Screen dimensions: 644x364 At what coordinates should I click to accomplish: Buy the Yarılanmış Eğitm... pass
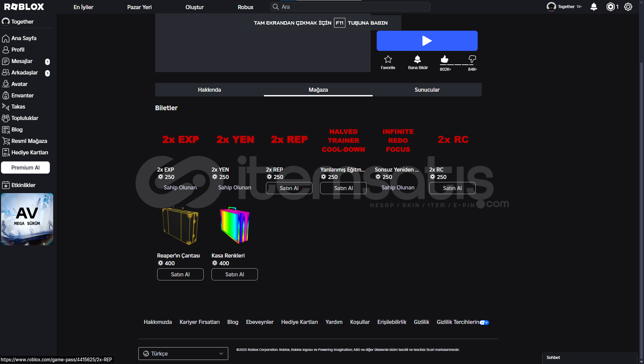343,188
